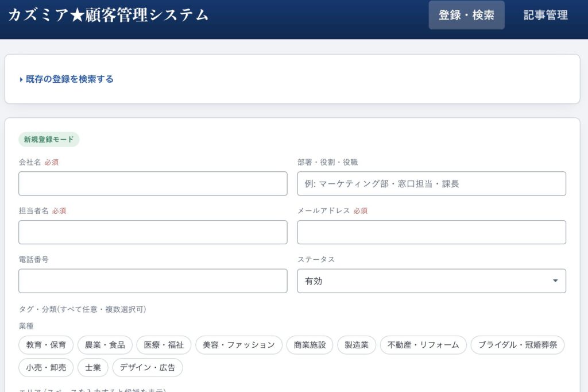Toggle the 医療・福祉 tag
588x392 pixels.
tap(164, 345)
